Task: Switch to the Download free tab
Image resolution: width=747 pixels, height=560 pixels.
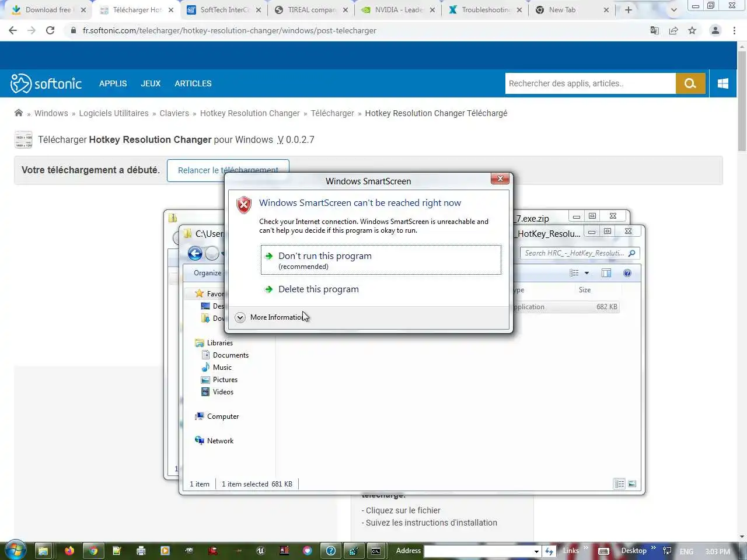Action: point(49,10)
